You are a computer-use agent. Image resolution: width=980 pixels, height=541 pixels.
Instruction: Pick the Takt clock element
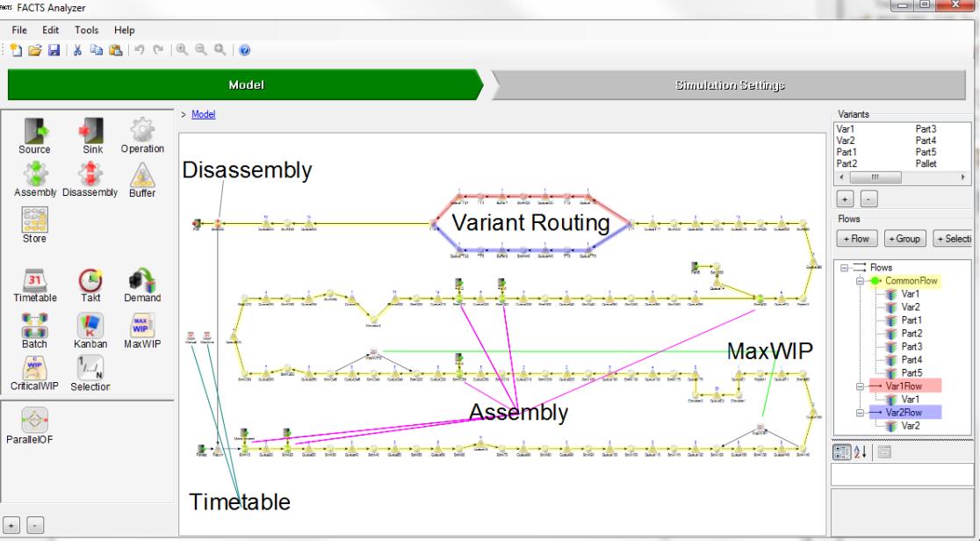(90, 285)
